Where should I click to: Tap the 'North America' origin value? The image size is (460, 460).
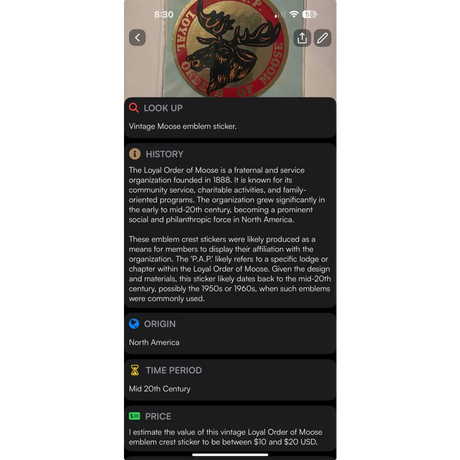(x=154, y=342)
